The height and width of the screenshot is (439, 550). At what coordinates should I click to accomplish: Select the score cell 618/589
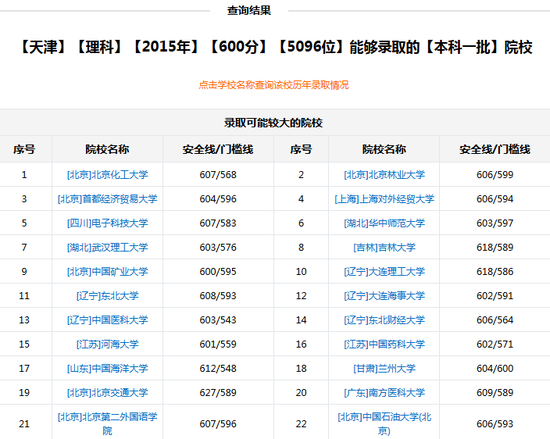coord(495,247)
